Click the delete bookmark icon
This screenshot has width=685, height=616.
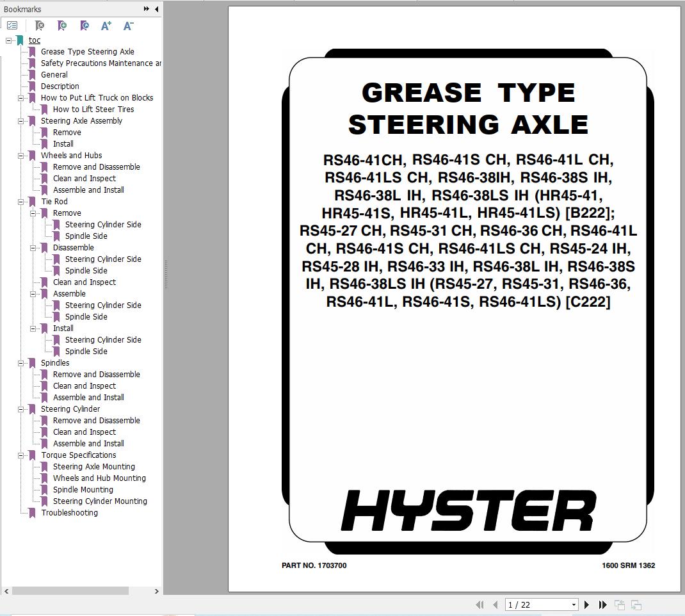[39, 26]
